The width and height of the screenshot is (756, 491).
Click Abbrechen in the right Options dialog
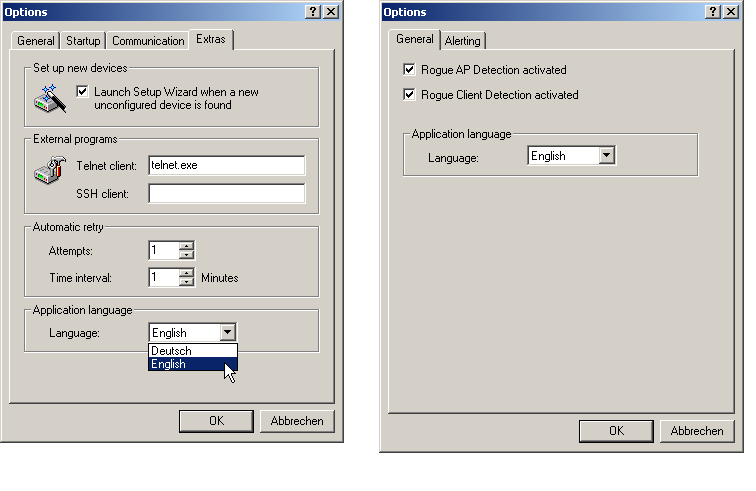(697, 431)
